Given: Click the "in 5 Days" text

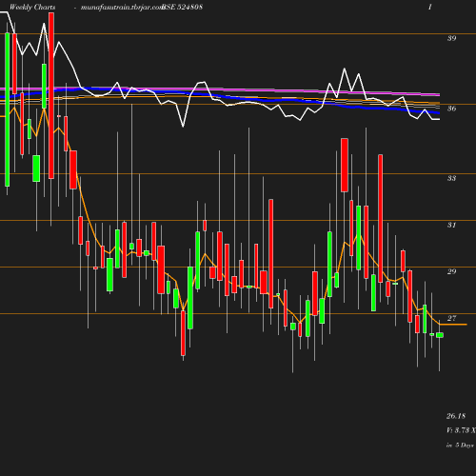Looking at the screenshot, I should 460,446.
